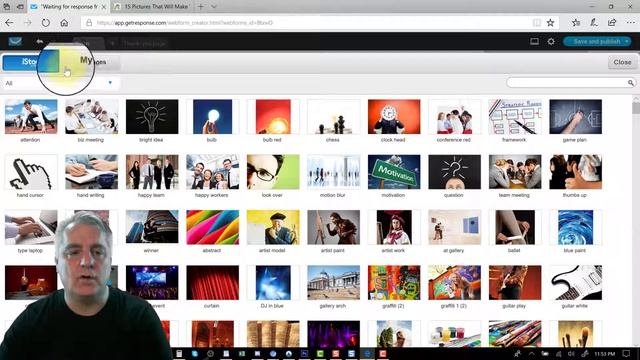640x360 pixels.
Task: Pick the happy workers thumbnail
Action: pos(212,172)
